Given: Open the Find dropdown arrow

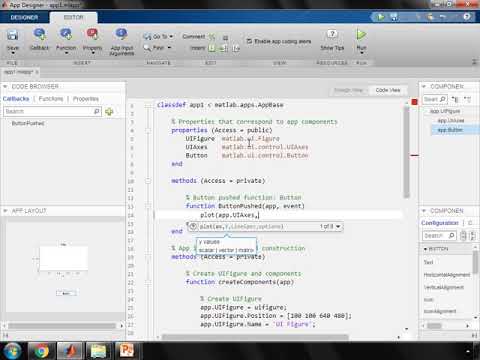Looking at the screenshot, I should (169, 48).
